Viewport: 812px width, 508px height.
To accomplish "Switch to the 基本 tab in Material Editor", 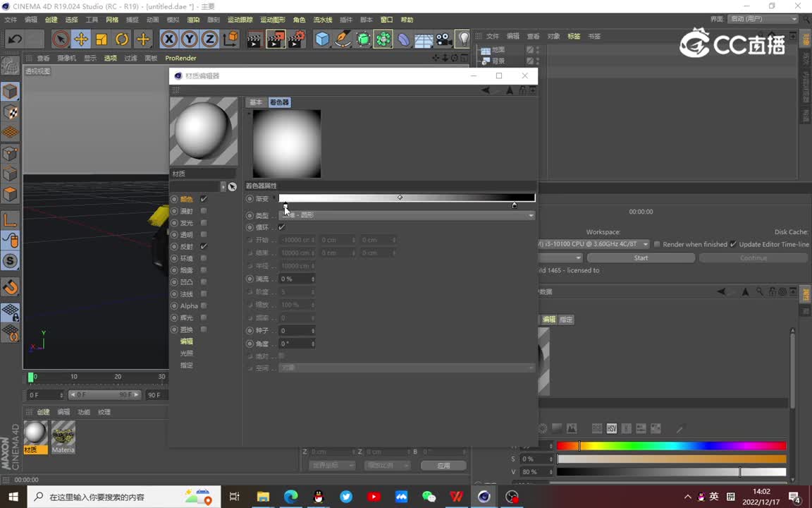I will 256,102.
